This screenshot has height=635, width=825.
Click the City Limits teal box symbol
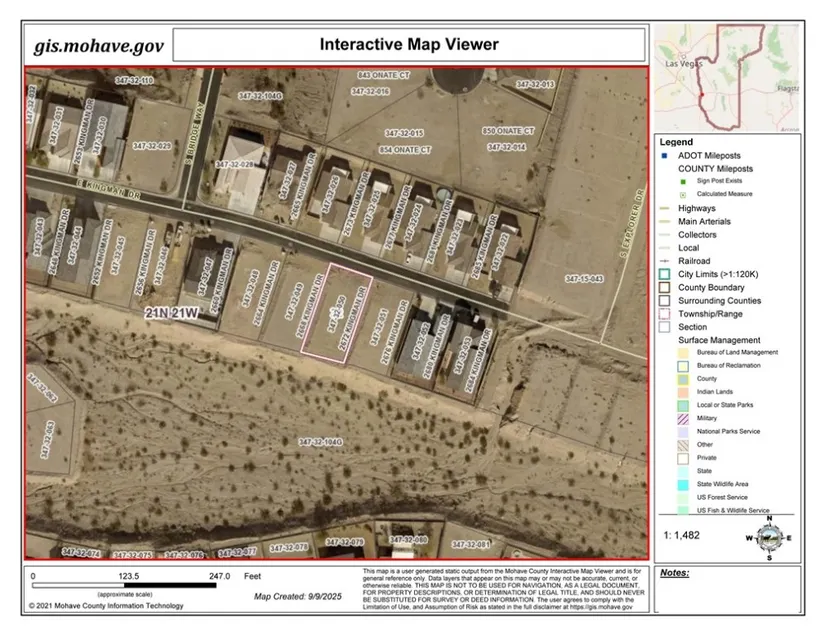click(x=665, y=274)
